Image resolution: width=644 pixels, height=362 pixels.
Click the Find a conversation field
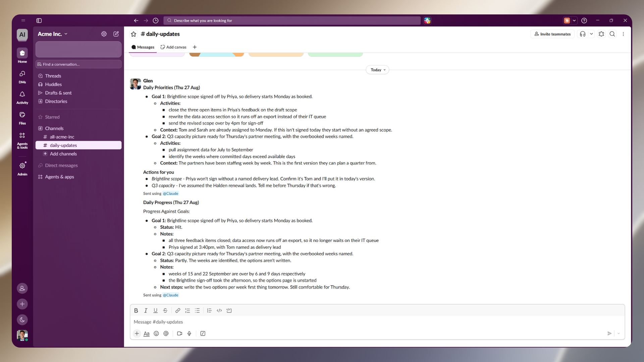78,64
